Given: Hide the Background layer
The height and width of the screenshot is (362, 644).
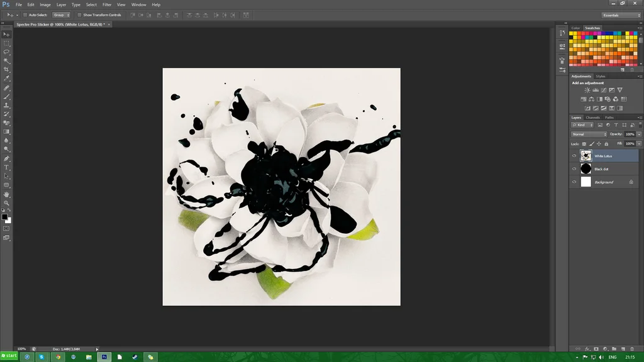Looking at the screenshot, I should [x=574, y=182].
